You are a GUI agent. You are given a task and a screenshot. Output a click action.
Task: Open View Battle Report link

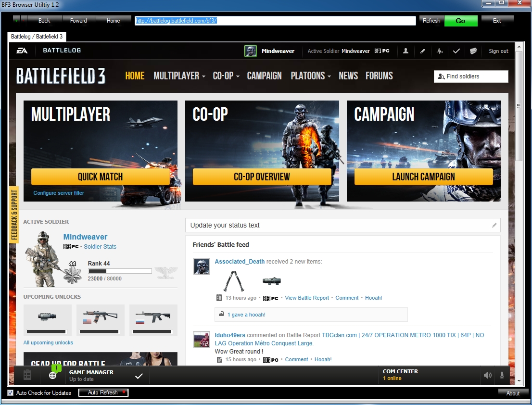pyautogui.click(x=307, y=298)
